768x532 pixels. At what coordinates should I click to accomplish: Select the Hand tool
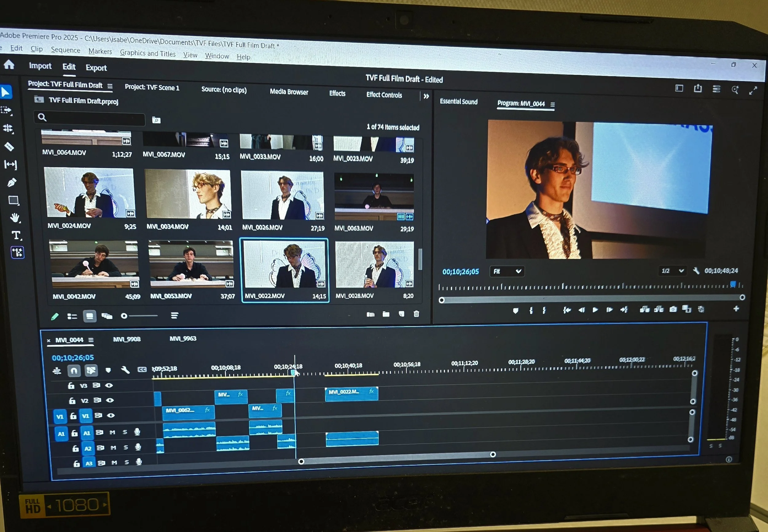pyautogui.click(x=14, y=218)
